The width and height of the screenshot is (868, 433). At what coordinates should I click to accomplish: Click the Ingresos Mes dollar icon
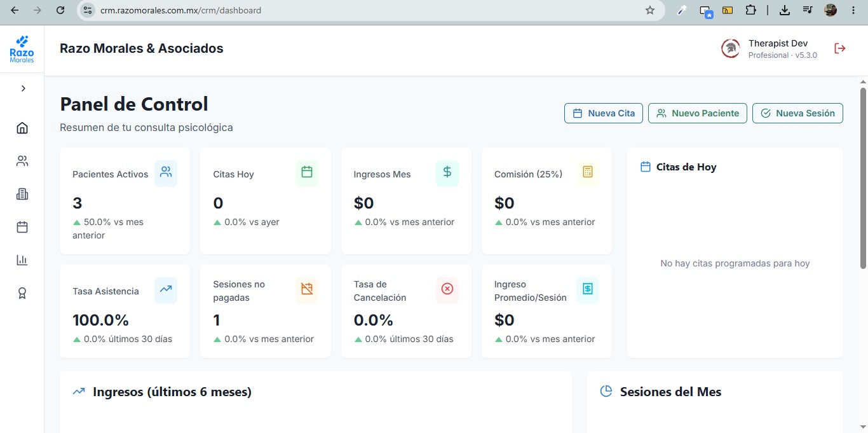pos(447,172)
